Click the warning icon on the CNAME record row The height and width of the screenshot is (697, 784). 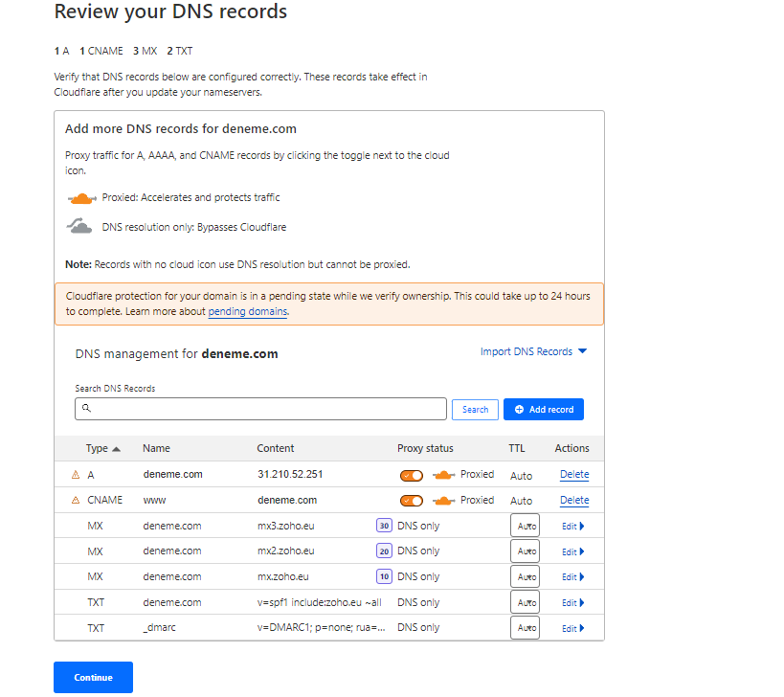[x=76, y=501]
